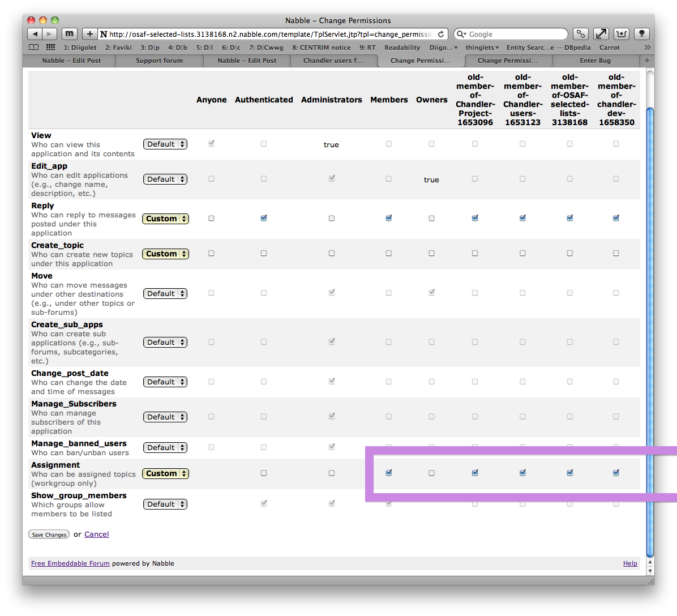677x616 pixels.
Task: Click the diagonal arrow expand toolbar icon
Action: point(601,34)
